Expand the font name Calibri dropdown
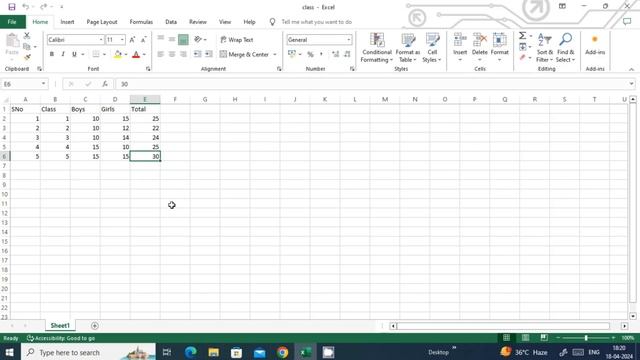The image size is (640, 360). pos(101,40)
